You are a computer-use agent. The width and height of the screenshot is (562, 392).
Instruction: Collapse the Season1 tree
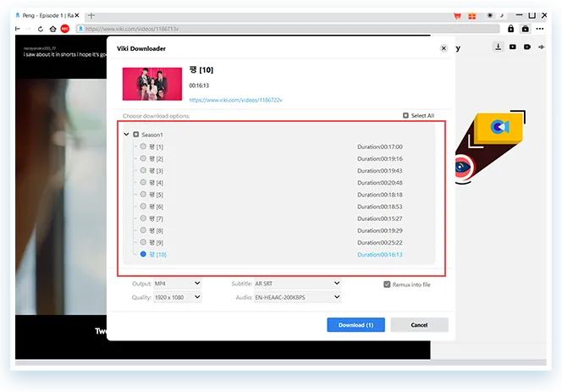(126, 135)
